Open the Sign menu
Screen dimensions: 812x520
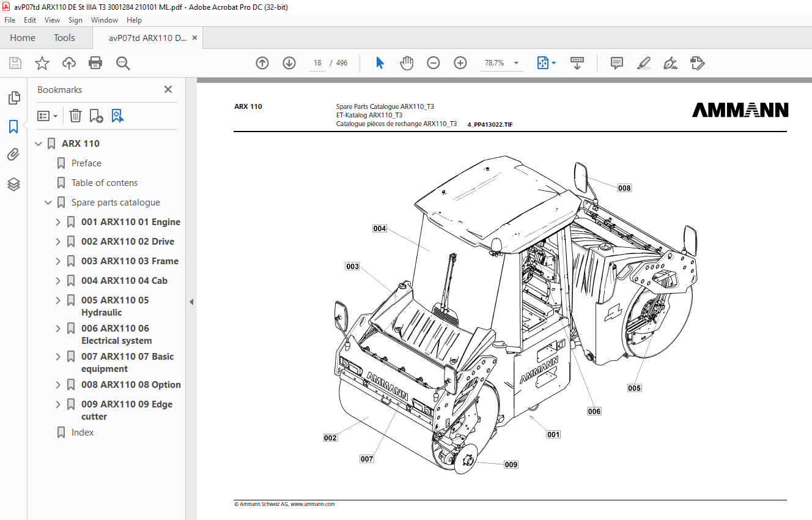click(75, 20)
